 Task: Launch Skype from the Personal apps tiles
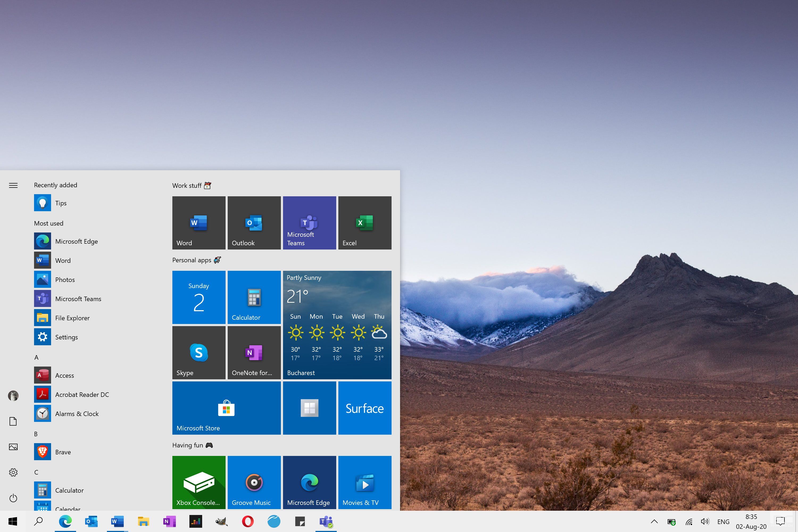pyautogui.click(x=199, y=352)
